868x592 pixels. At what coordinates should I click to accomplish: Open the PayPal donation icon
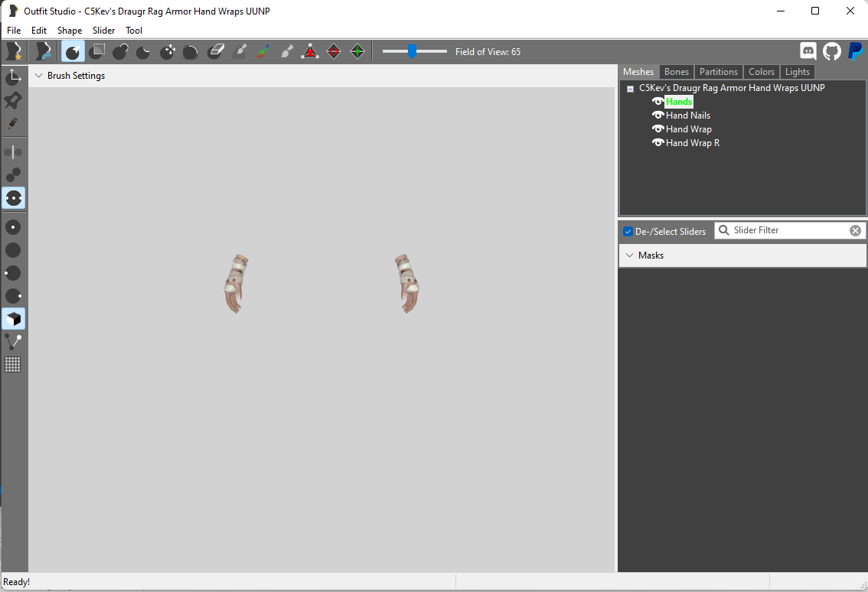(x=855, y=51)
